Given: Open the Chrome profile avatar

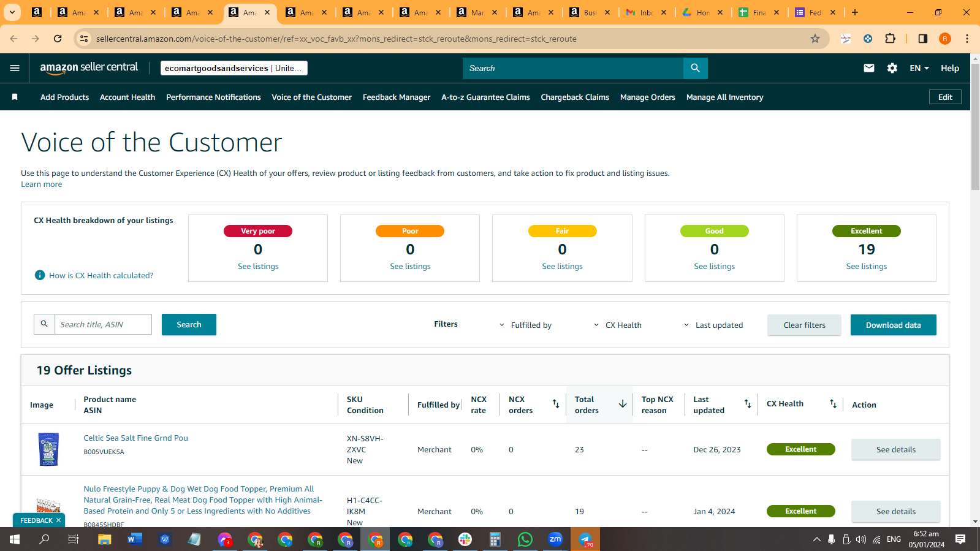Looking at the screenshot, I should click(945, 39).
